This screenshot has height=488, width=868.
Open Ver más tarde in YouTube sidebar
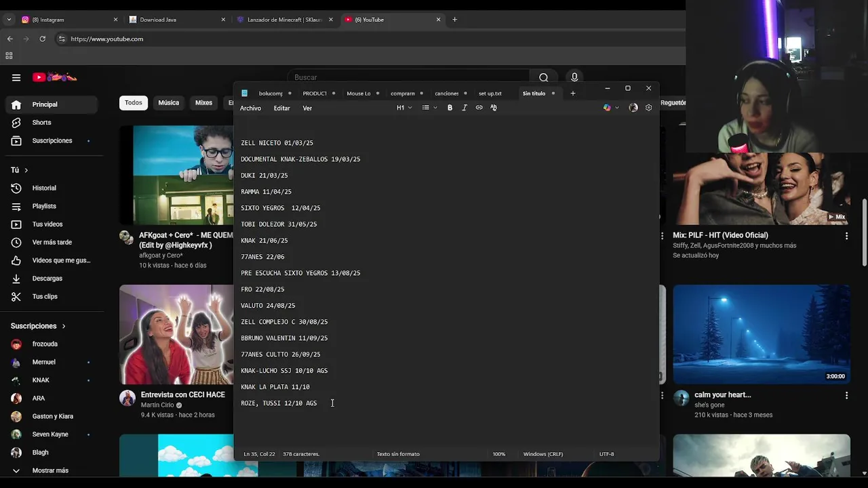pyautogui.click(x=52, y=242)
